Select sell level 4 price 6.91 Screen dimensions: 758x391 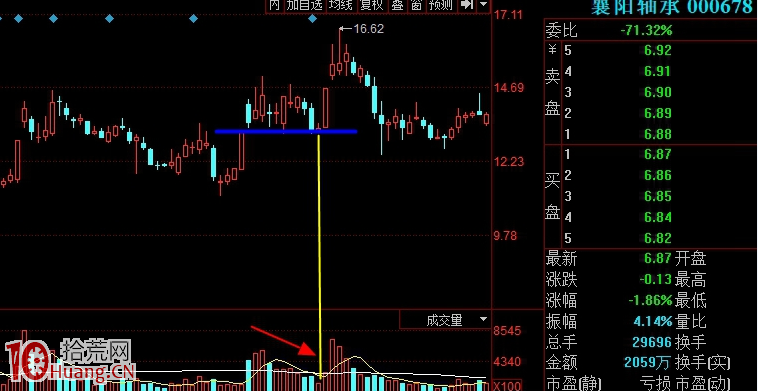click(658, 72)
